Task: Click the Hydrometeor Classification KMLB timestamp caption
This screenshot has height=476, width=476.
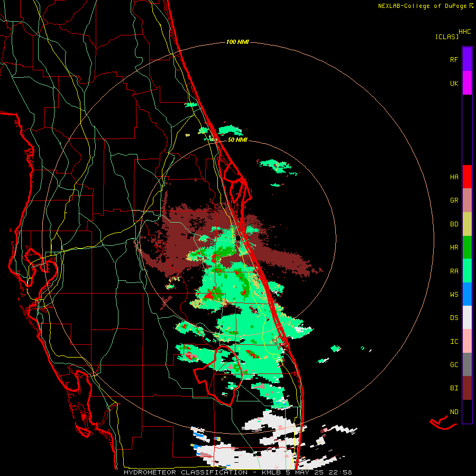Action: 237,472
